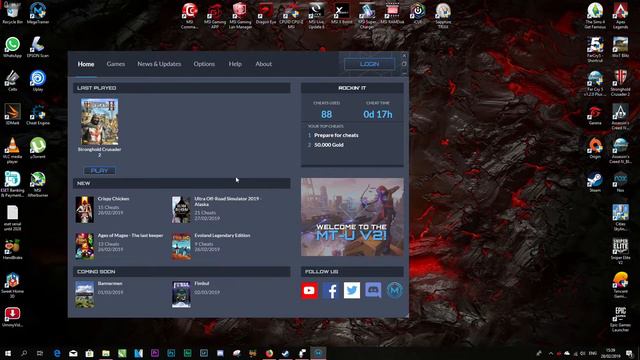Open MSI Afterburner desktop icon
Screen dimensions: 640x360
point(38,184)
